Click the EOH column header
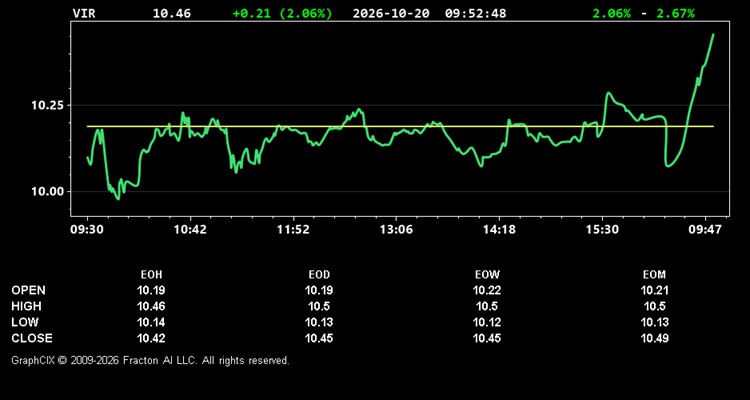Viewport: 750px width, 400px height. (x=151, y=275)
